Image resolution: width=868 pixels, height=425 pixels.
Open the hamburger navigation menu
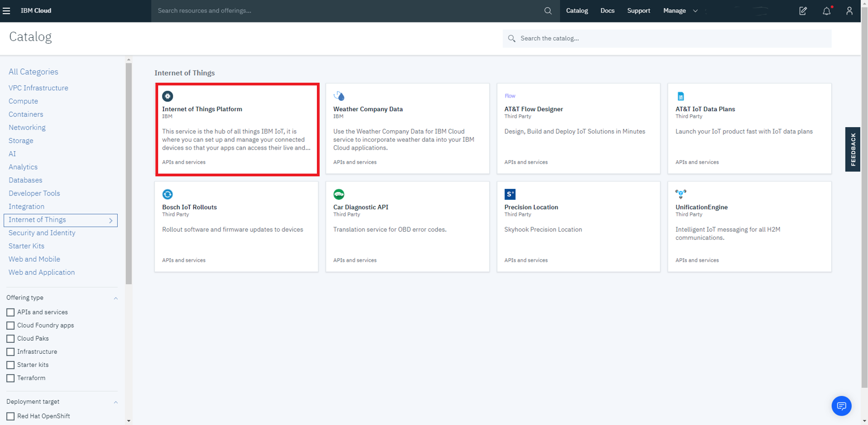[x=7, y=11]
